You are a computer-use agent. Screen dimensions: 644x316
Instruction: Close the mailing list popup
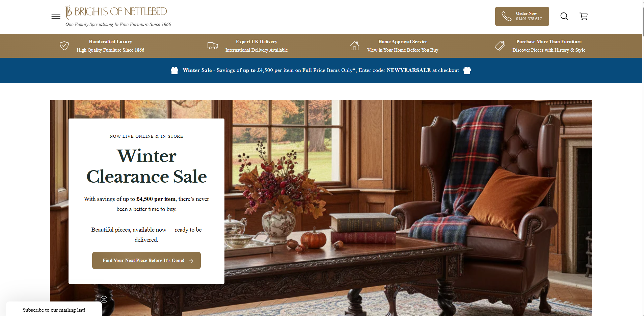point(104,299)
